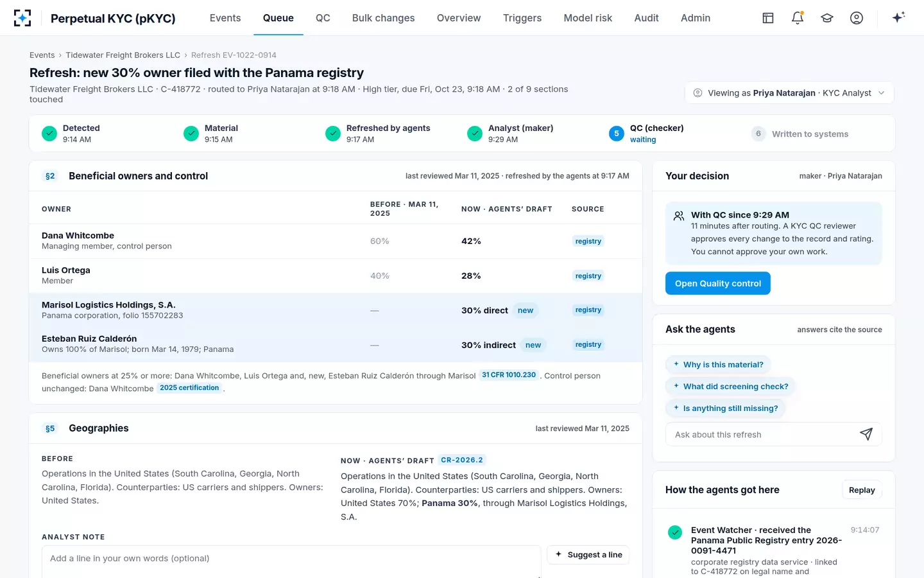Open Tidewater Freight Brokers LLC breadcrumb

tap(123, 55)
